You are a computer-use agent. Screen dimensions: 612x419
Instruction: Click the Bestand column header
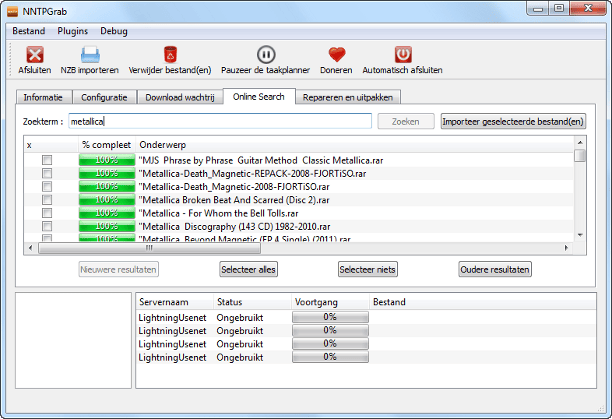coord(482,302)
